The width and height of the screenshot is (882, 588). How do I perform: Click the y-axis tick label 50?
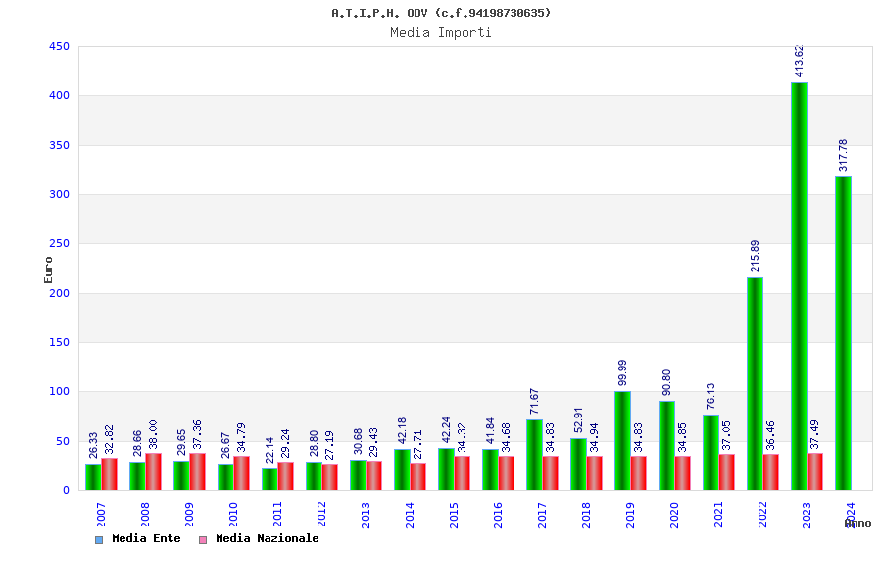63,441
